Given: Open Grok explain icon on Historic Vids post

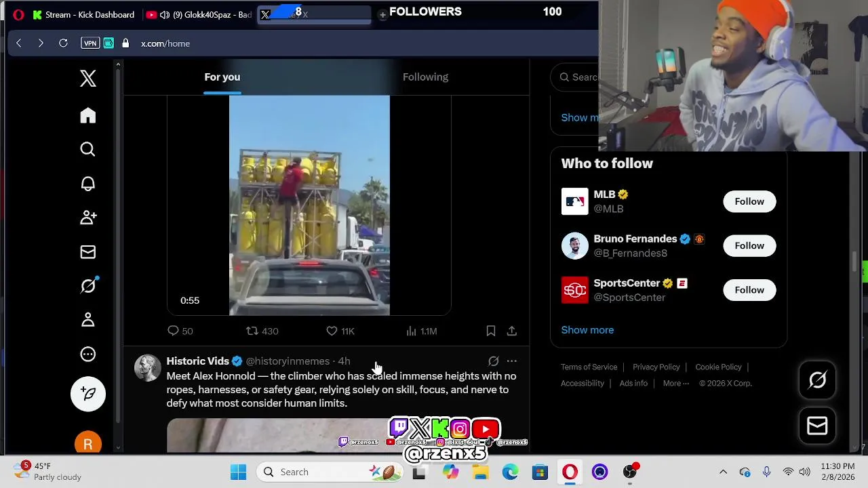Looking at the screenshot, I should (x=493, y=361).
